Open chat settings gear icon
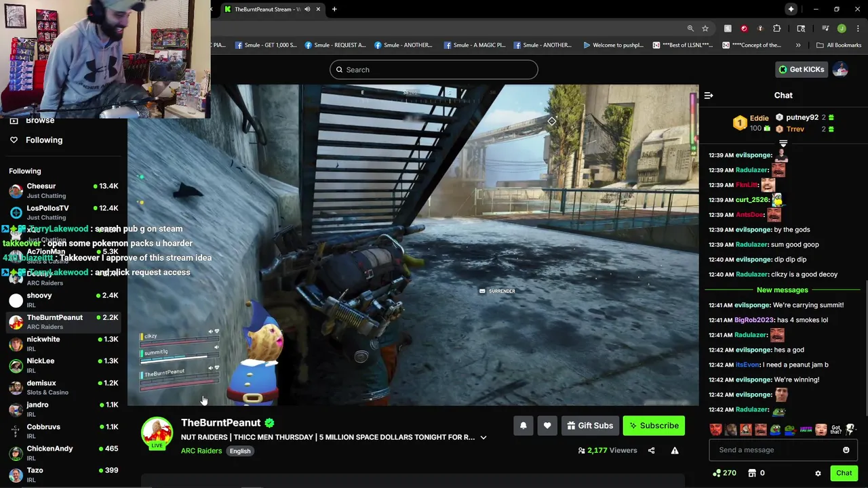The width and height of the screenshot is (868, 488). (818, 473)
